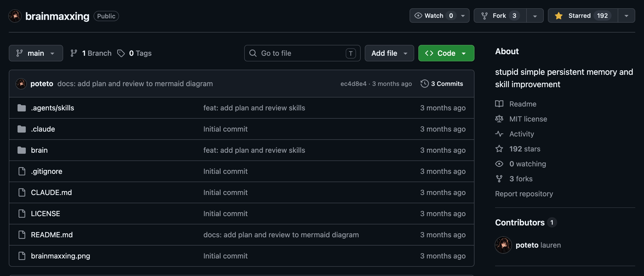The image size is (644, 276).
Task: Click the eye icon on the Watch button
Action: click(x=418, y=15)
